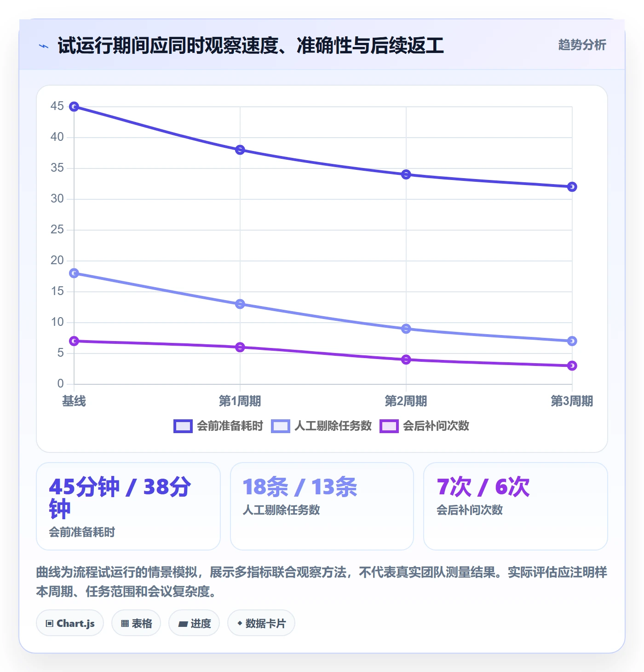The height and width of the screenshot is (672, 644).
Task: Click the 第2周期 x-axis label
Action: click(406, 401)
